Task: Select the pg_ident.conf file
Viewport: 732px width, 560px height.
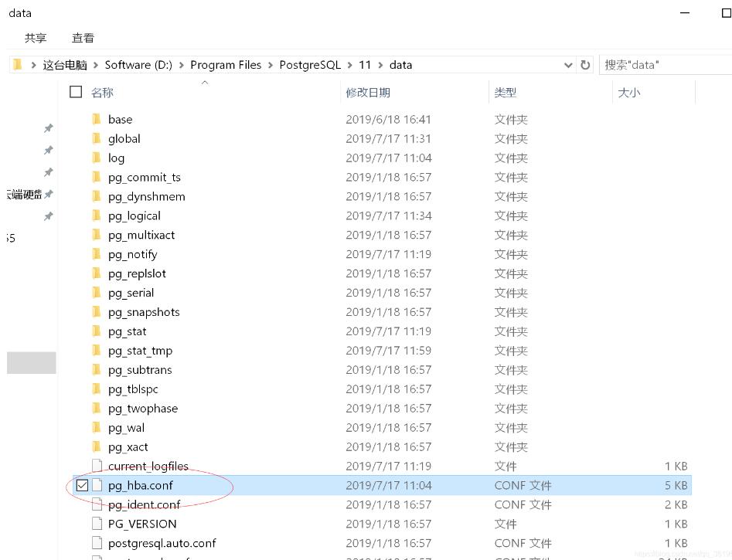Action: coord(144,504)
